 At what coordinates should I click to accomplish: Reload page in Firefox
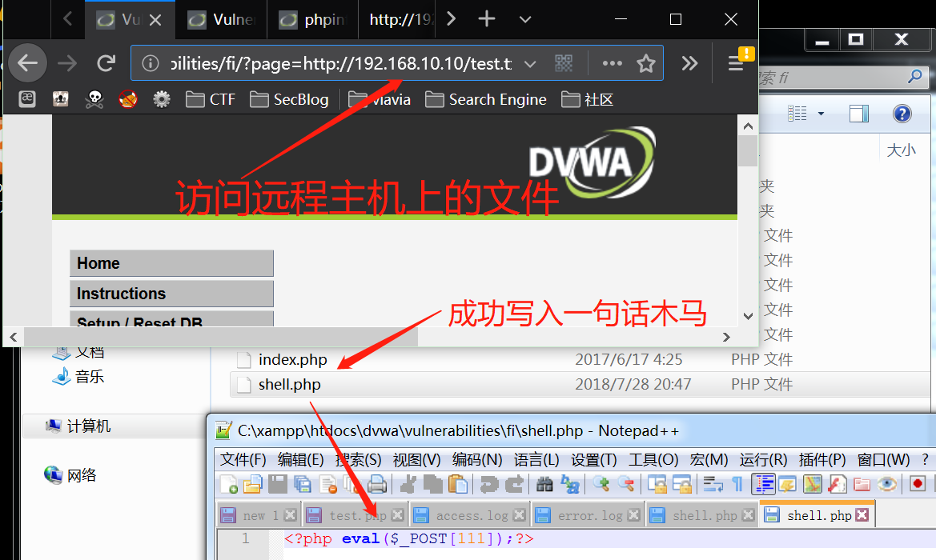(106, 63)
